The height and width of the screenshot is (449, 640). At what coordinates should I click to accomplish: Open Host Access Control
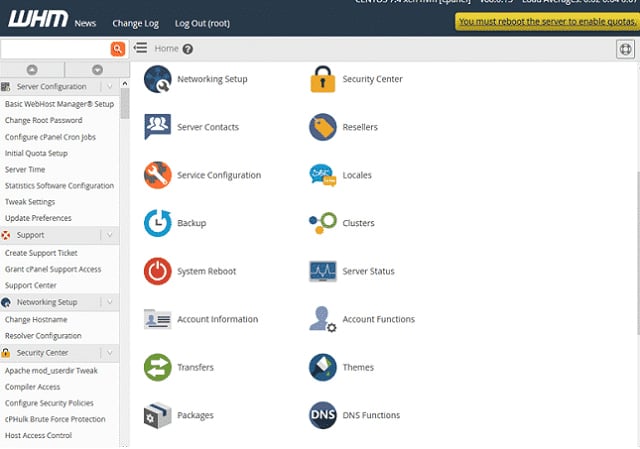(x=38, y=436)
